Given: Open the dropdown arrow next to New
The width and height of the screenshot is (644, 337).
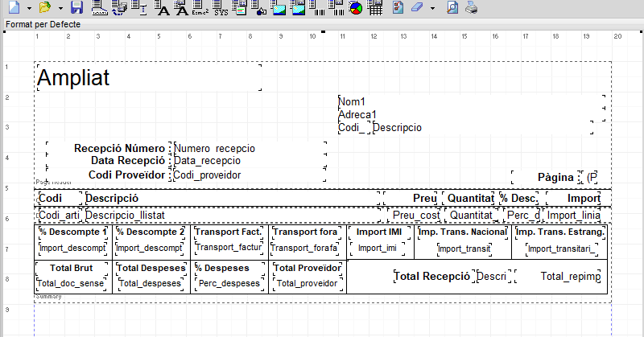Looking at the screenshot, I should (x=29, y=8).
